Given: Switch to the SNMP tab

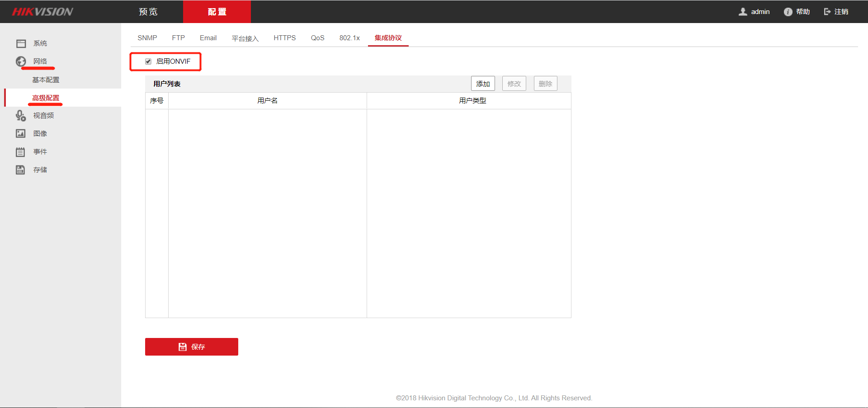Looking at the screenshot, I should tap(147, 38).
